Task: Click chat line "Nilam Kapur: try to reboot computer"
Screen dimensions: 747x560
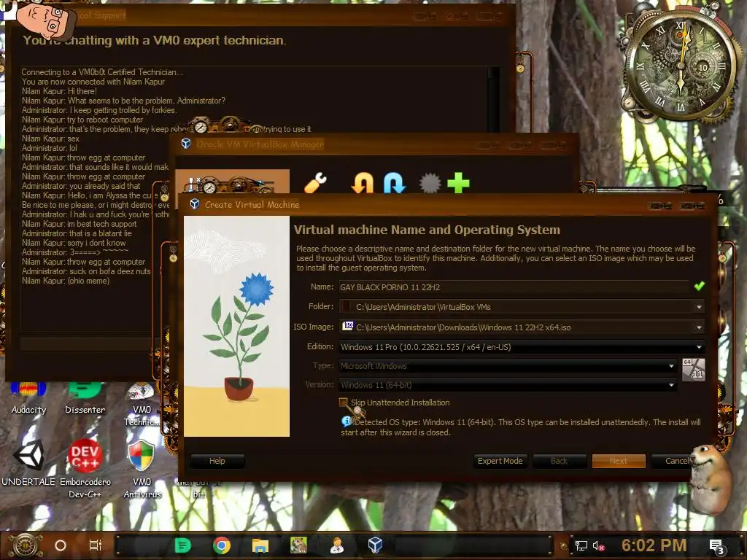Action: 82,120
